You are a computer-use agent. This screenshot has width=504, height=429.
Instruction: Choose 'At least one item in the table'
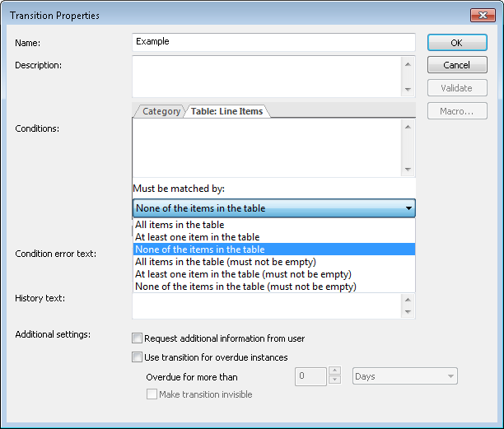[197, 236]
